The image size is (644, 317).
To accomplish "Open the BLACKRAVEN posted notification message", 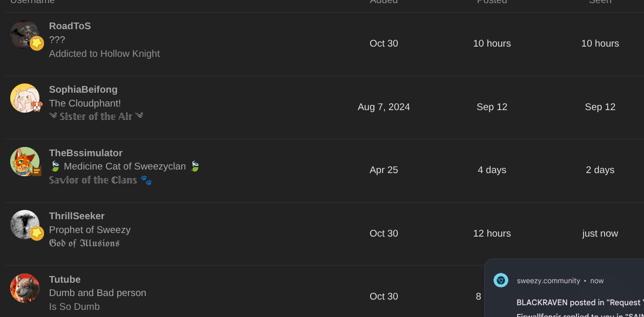I will 578,303.
